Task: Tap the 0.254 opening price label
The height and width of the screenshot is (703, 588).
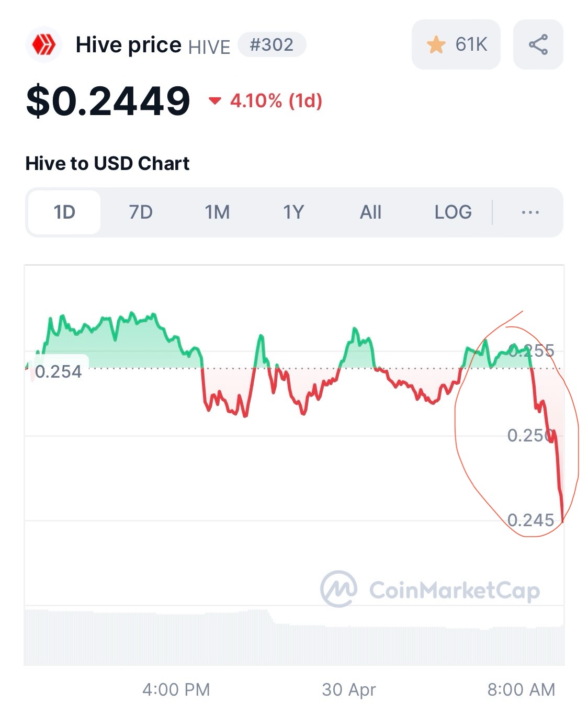Action: [x=58, y=371]
